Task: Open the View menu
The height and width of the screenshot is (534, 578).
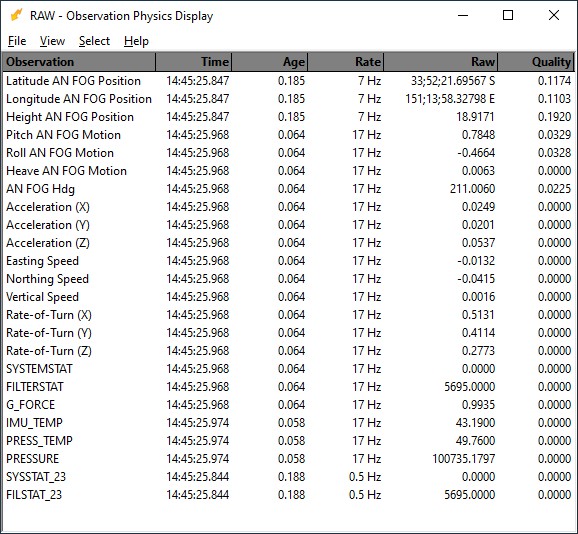Action: click(x=52, y=41)
